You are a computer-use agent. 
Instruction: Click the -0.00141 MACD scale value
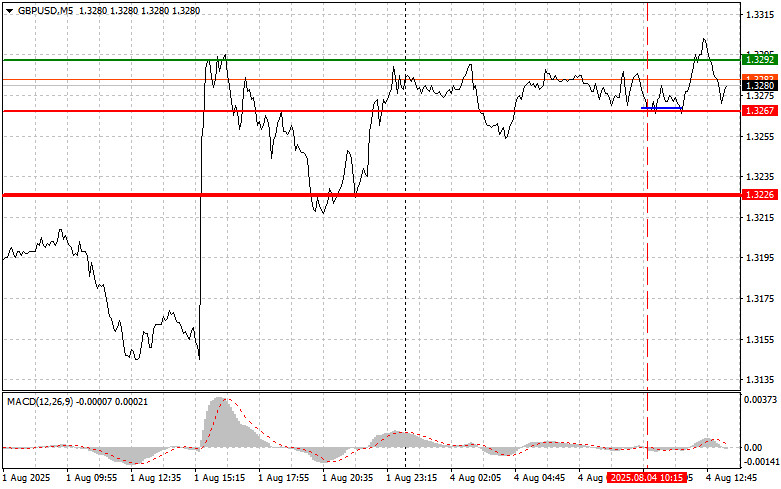tap(760, 462)
